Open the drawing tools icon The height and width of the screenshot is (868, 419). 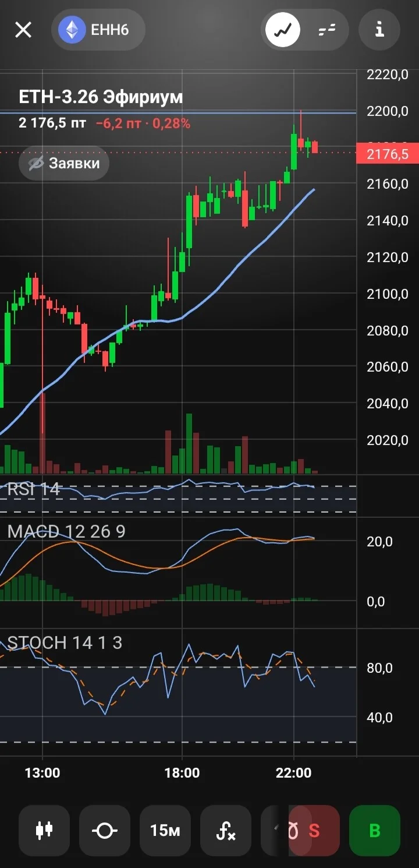105,830
